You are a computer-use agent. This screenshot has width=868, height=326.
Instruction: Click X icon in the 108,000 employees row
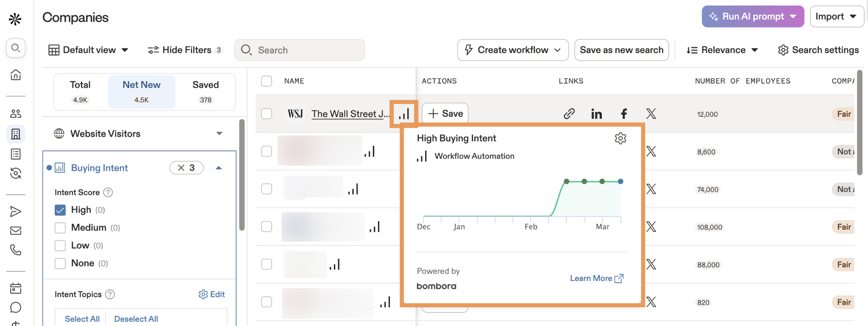tap(651, 227)
